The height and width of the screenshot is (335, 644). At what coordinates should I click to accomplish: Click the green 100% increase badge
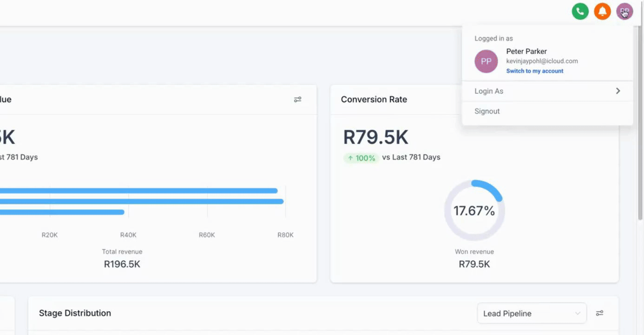[361, 158]
